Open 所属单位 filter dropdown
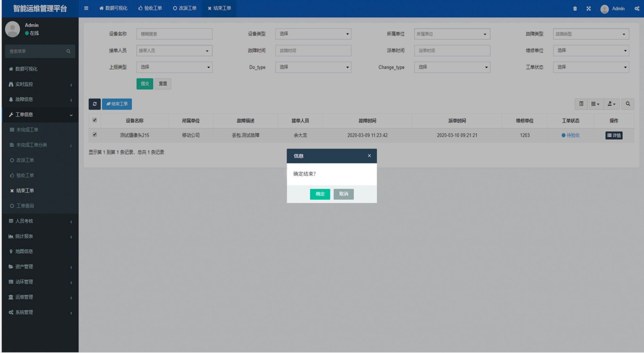The height and width of the screenshot is (353, 644). (x=452, y=34)
